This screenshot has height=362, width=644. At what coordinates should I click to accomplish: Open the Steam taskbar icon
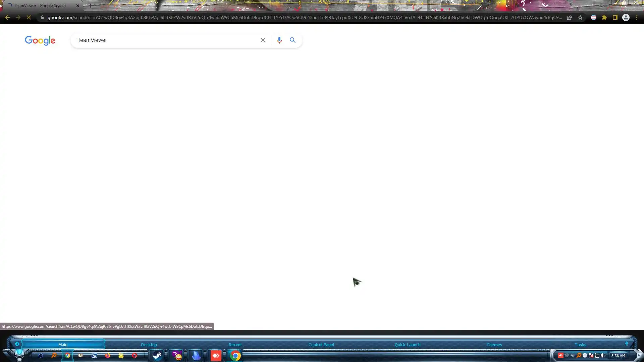coord(157,355)
